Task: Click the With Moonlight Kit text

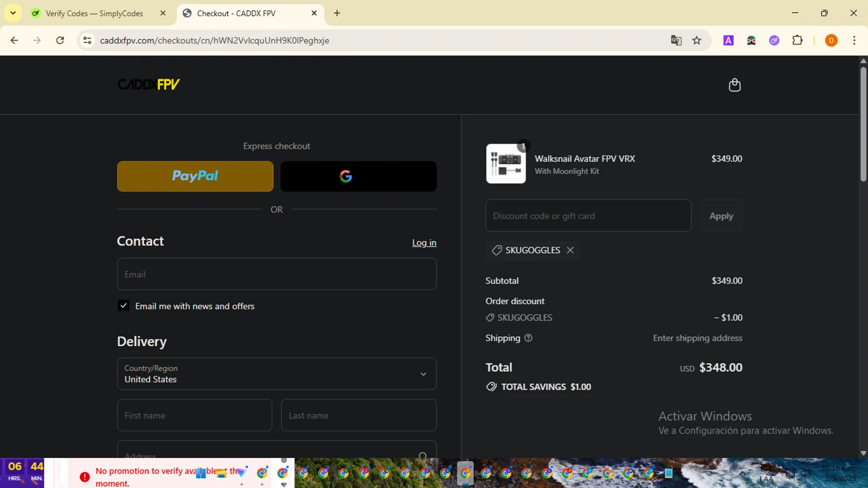Action: point(567,171)
